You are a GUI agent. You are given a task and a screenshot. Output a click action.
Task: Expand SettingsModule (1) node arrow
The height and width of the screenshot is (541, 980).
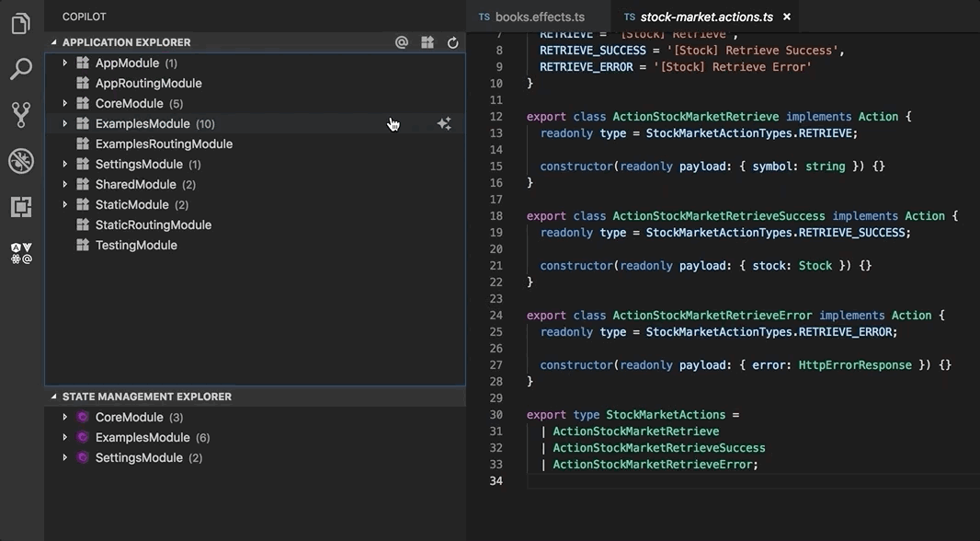coord(64,164)
